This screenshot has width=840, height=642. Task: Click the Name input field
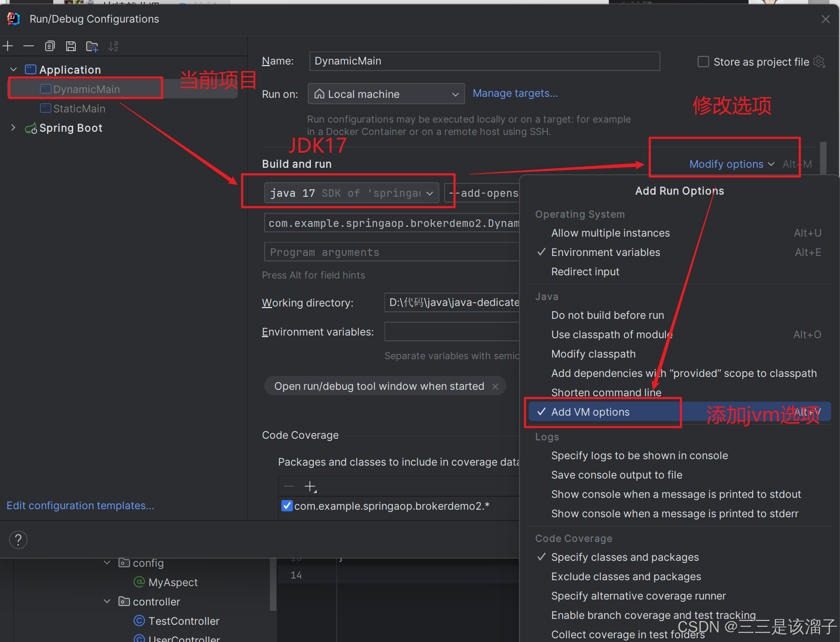(483, 61)
